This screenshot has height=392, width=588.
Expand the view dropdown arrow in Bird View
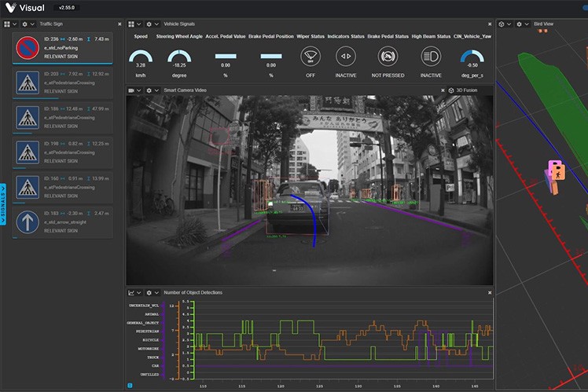pos(509,24)
